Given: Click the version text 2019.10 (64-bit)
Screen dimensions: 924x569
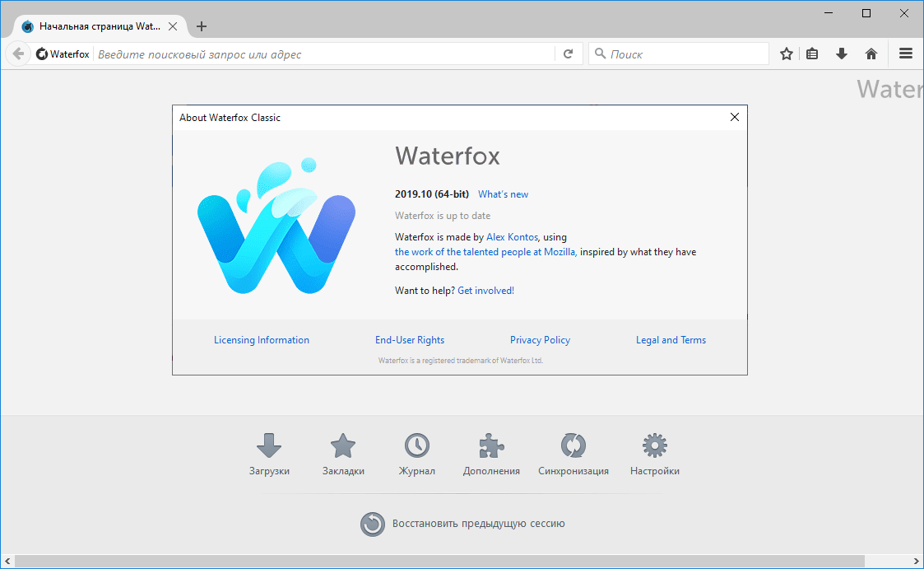Looking at the screenshot, I should point(432,194).
